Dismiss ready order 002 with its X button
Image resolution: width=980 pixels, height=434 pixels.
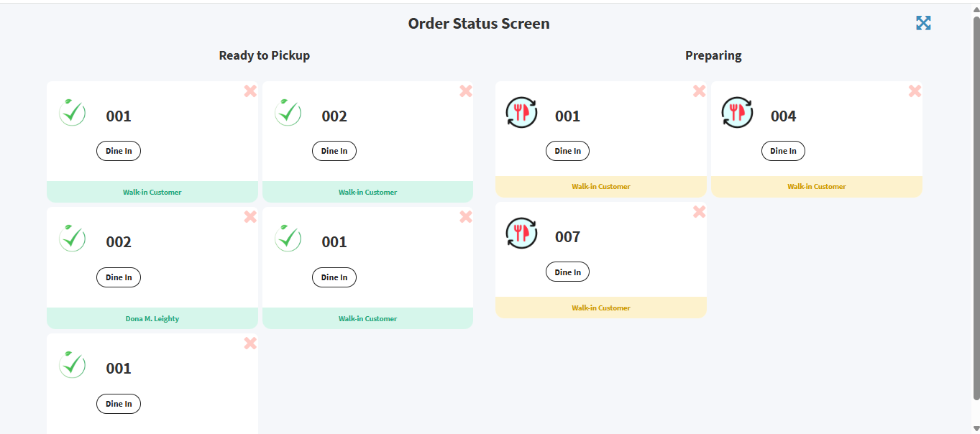click(465, 91)
